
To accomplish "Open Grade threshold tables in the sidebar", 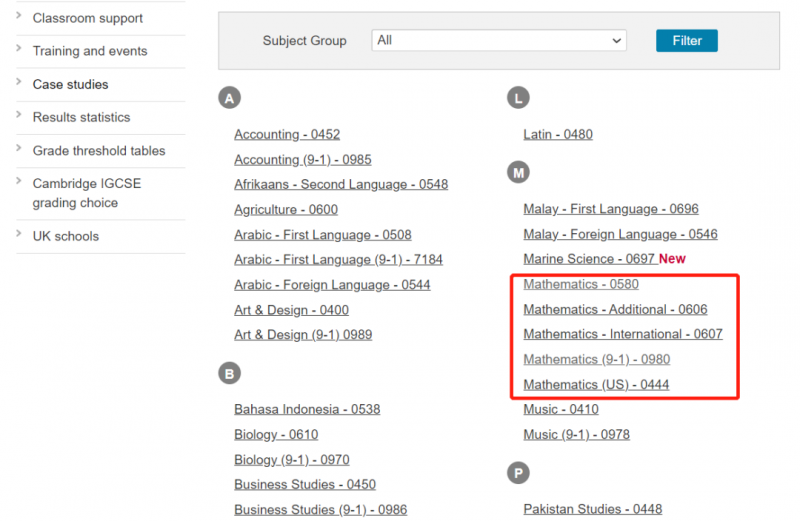I will click(99, 151).
